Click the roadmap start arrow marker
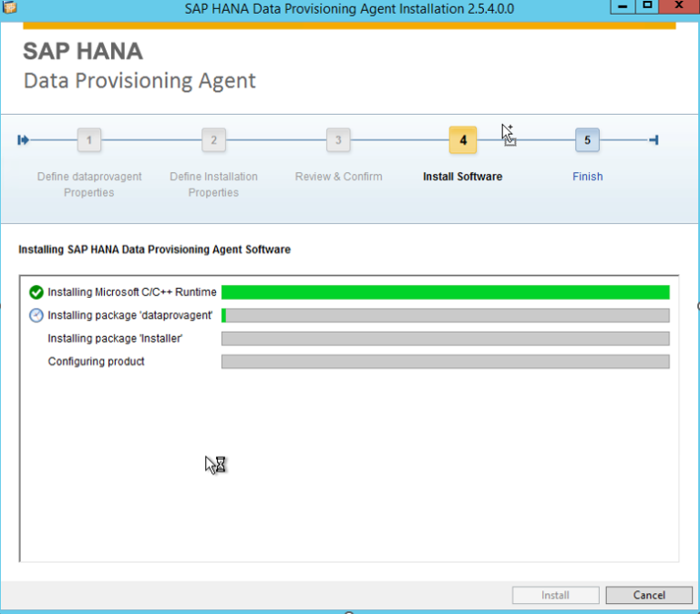The height and width of the screenshot is (614, 700). 23,140
